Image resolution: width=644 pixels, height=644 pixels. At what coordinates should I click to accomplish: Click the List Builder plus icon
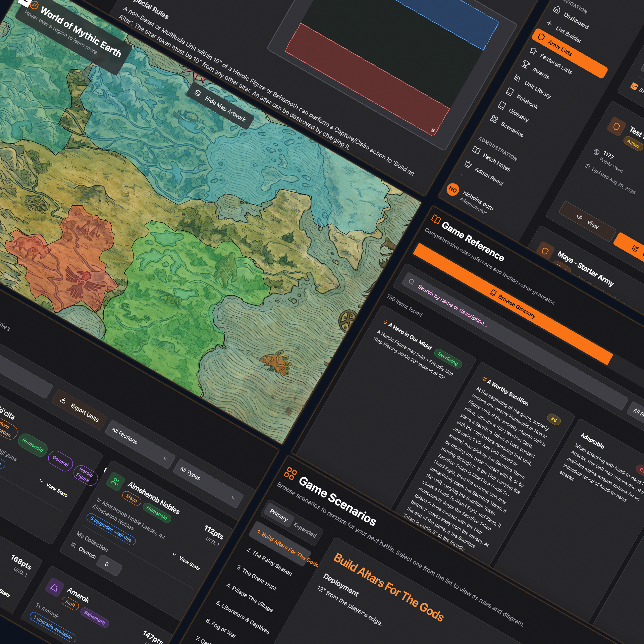click(549, 23)
